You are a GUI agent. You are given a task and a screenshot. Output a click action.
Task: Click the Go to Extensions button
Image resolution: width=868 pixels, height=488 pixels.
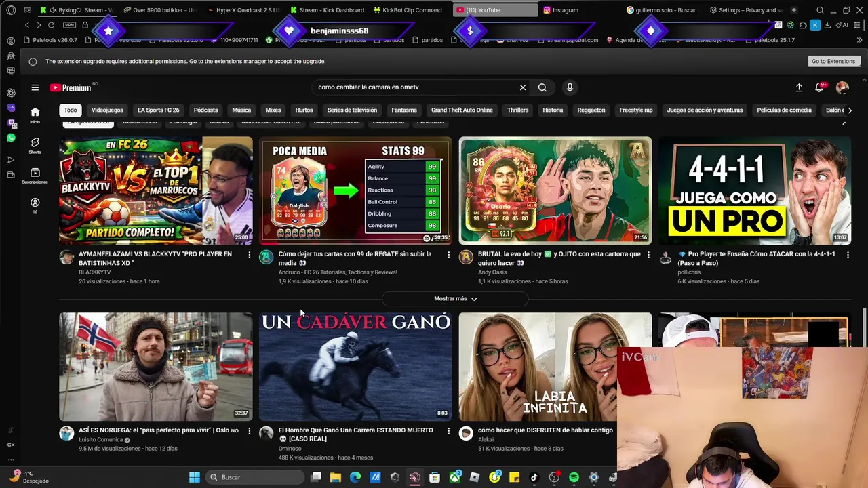833,61
